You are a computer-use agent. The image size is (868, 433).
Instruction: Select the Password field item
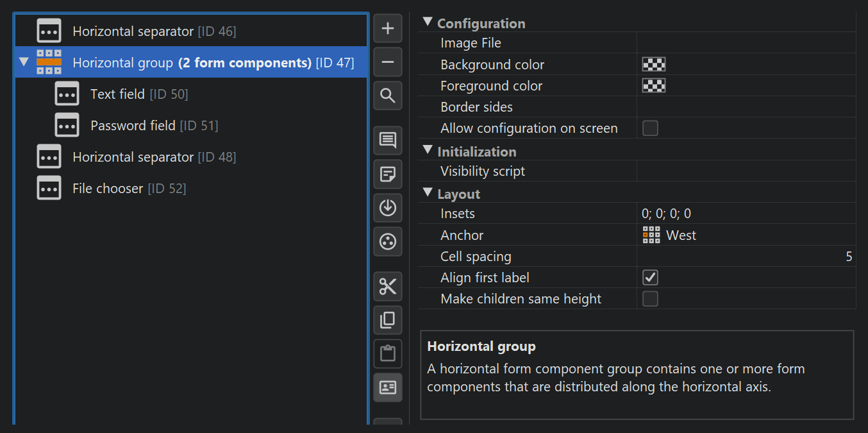pos(133,126)
